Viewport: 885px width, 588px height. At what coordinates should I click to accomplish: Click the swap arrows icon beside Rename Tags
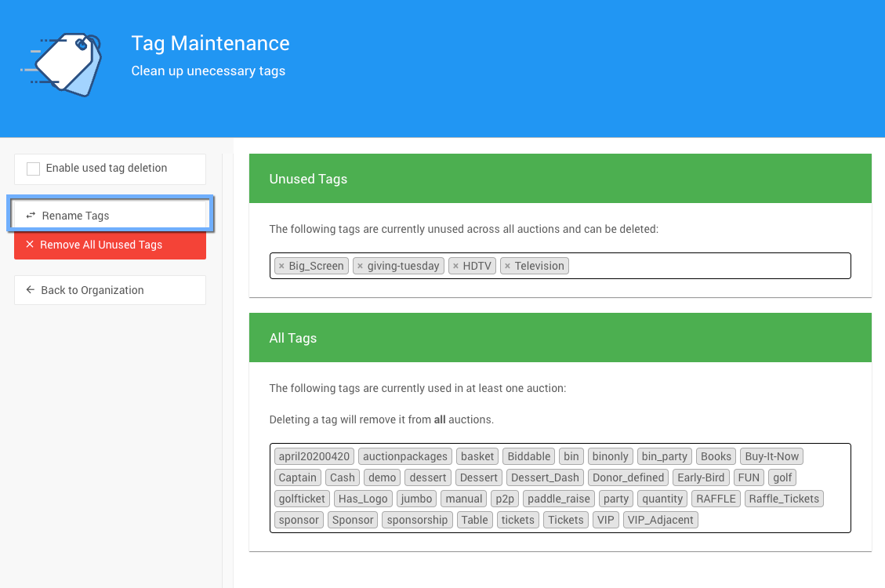click(31, 216)
